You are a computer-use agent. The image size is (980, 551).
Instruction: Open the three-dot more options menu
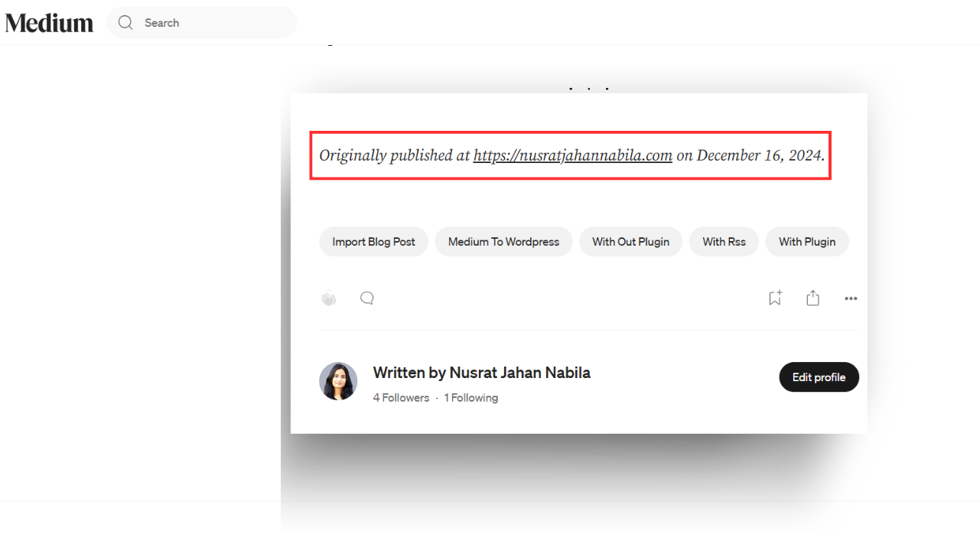(x=851, y=298)
